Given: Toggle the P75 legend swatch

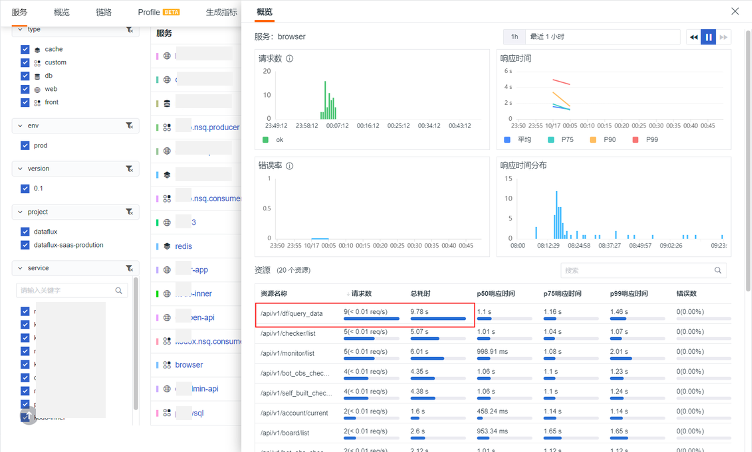Looking at the screenshot, I should 551,140.
